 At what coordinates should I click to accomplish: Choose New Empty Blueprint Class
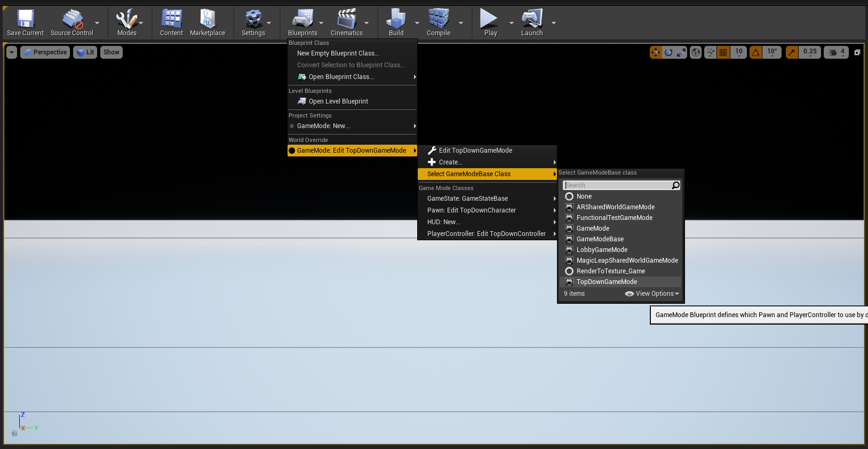pos(352,53)
